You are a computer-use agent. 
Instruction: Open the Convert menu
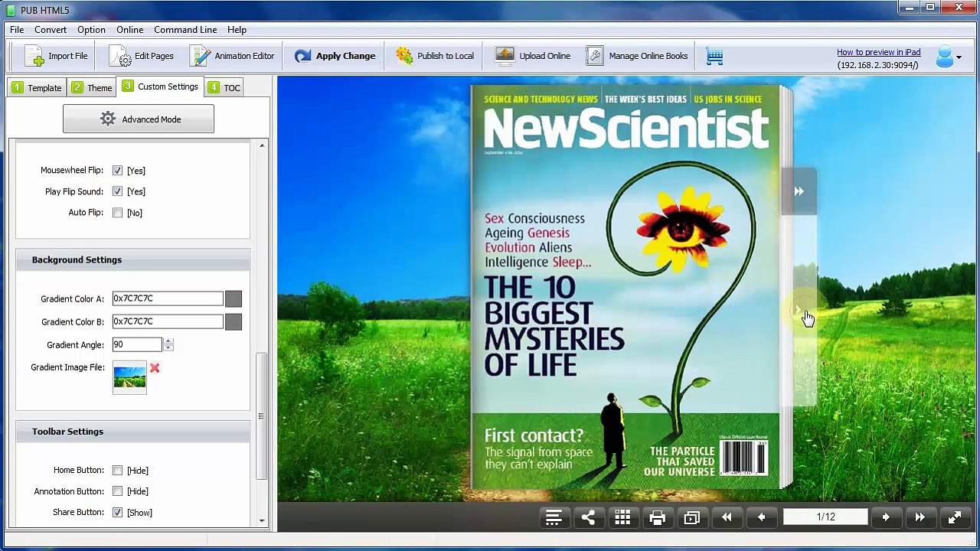[51, 30]
